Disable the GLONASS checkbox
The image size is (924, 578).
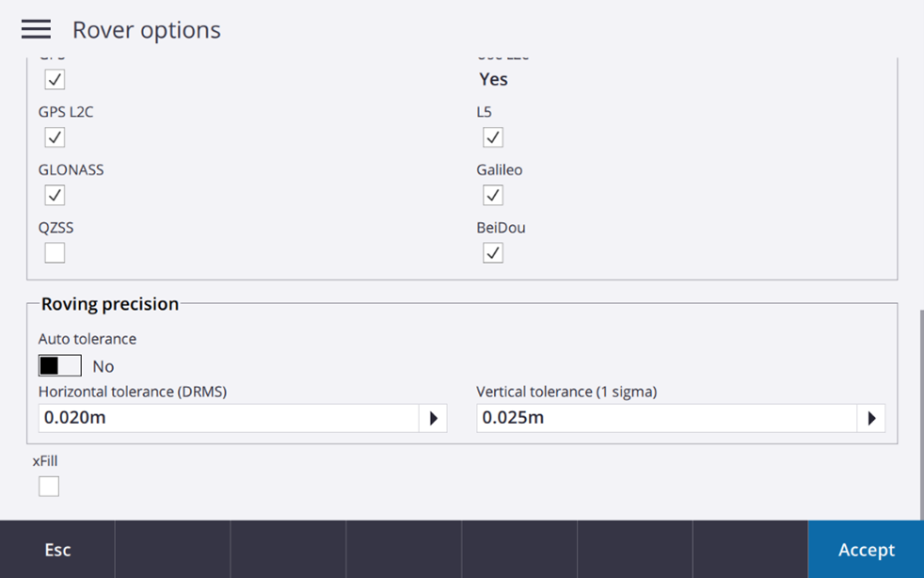[55, 195]
